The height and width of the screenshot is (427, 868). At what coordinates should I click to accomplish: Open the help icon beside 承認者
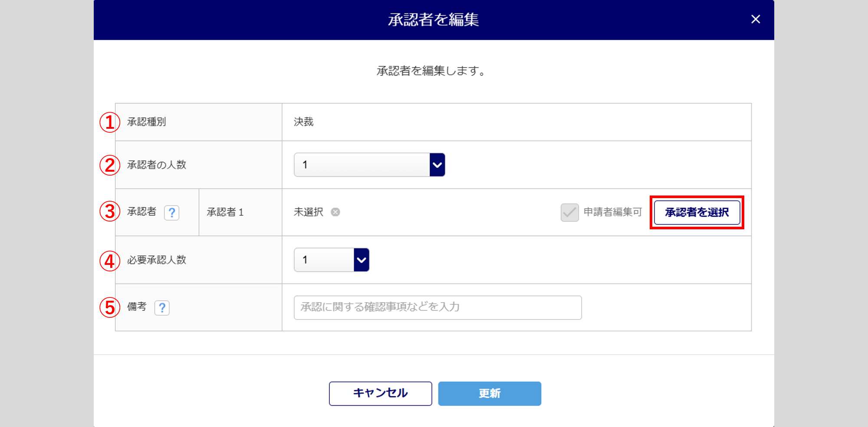[x=171, y=212]
